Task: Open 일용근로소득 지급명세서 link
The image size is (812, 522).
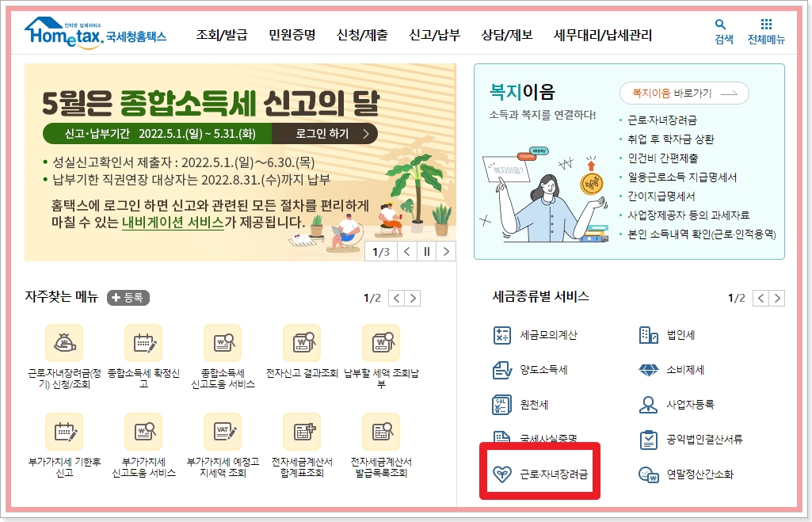Action: [x=682, y=177]
